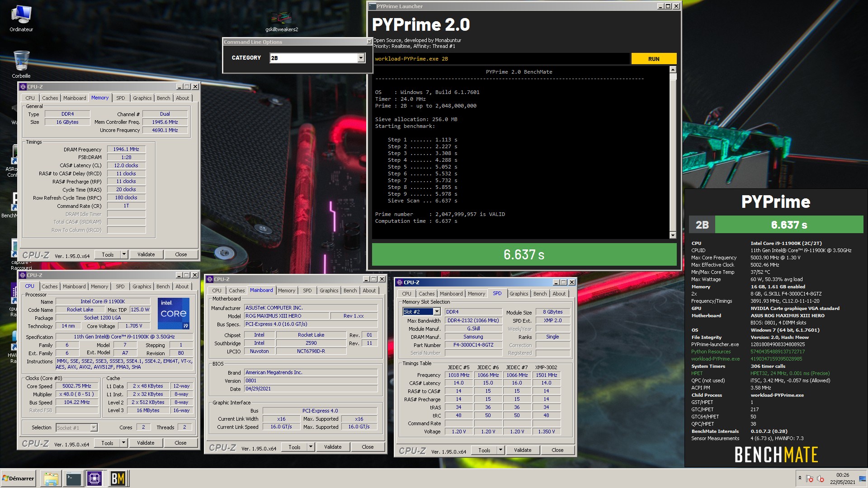
Task: Click Close button in CPU-Z Mainboard window
Action: point(368,447)
